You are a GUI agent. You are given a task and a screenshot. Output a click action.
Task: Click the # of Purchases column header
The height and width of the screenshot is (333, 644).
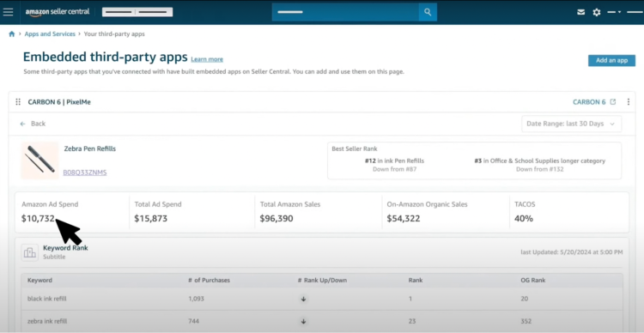coord(209,280)
